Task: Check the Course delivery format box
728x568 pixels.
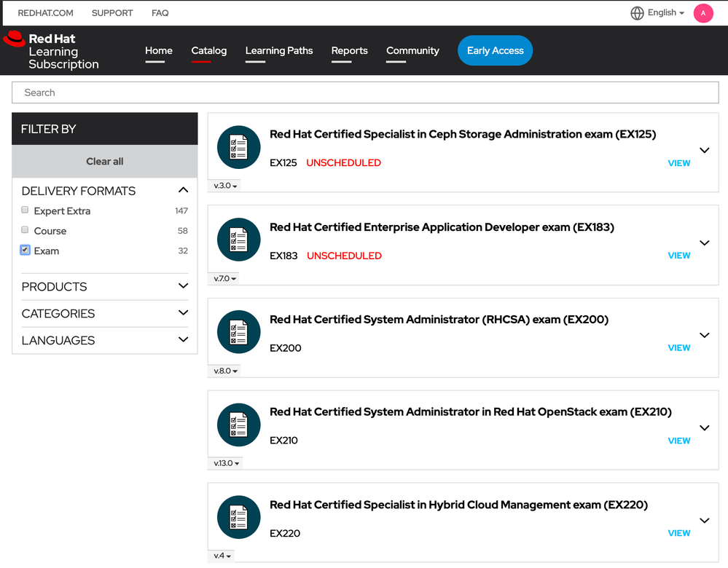Action: click(x=26, y=230)
